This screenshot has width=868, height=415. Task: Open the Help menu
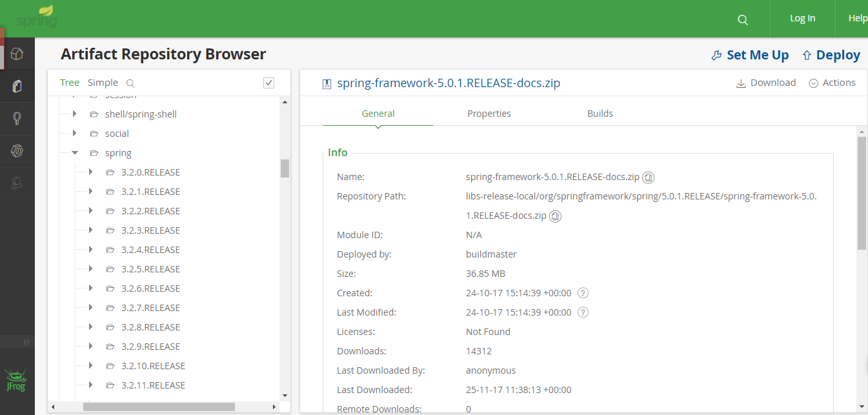click(858, 18)
